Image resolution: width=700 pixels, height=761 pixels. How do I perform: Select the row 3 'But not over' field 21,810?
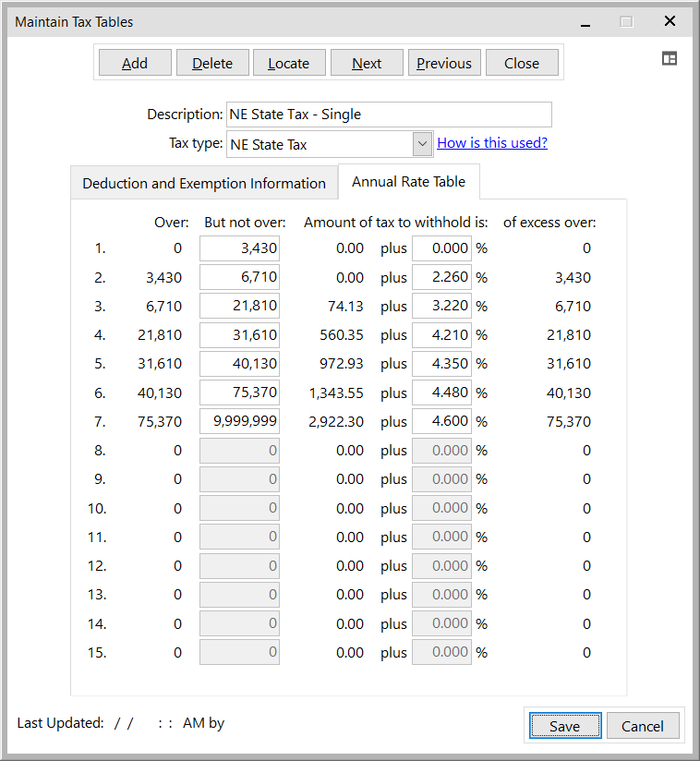point(240,306)
